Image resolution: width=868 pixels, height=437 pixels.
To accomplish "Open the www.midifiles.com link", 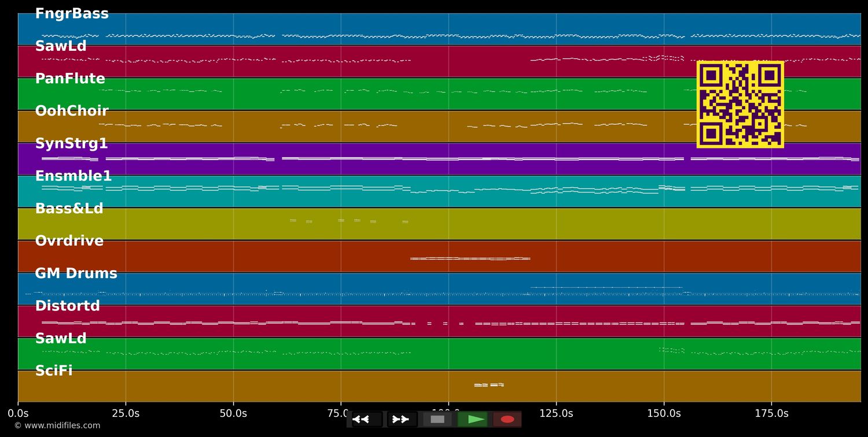I will click(57, 425).
